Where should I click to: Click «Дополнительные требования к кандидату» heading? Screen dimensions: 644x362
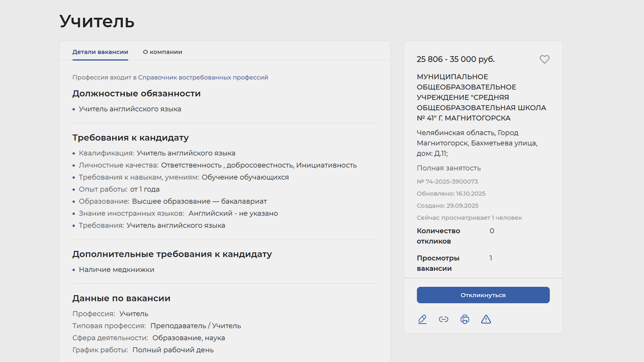(x=172, y=254)
